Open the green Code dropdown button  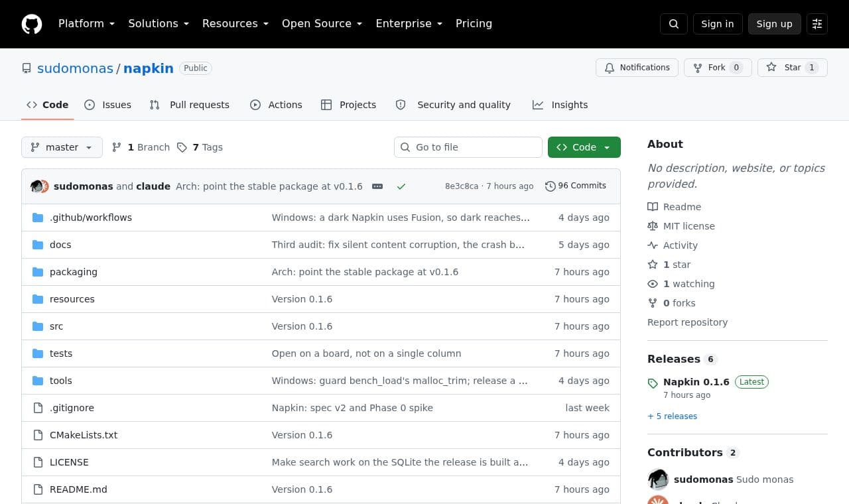pyautogui.click(x=584, y=147)
